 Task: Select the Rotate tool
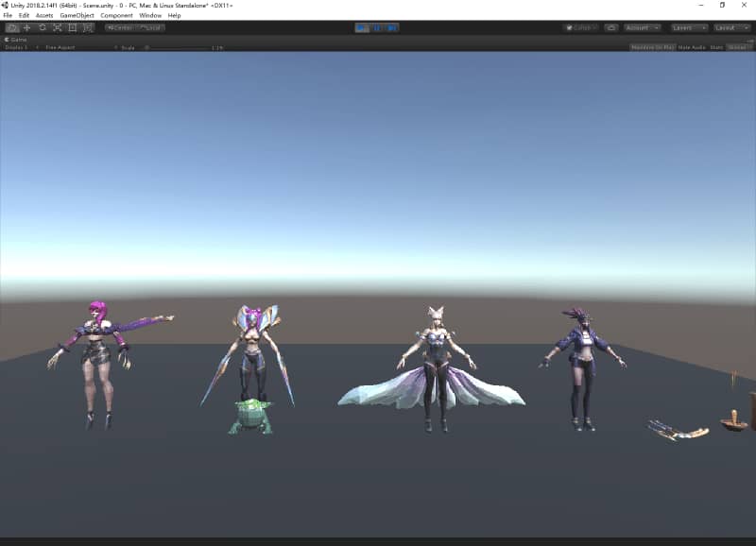point(43,28)
